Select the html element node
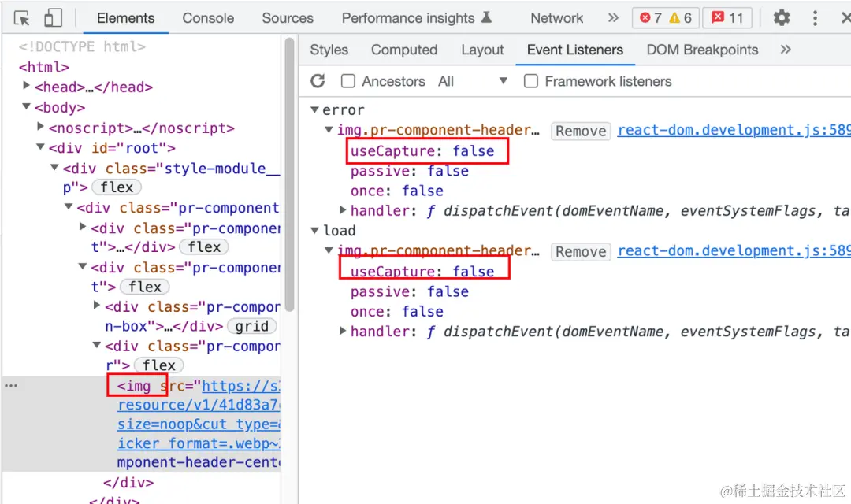 point(44,67)
